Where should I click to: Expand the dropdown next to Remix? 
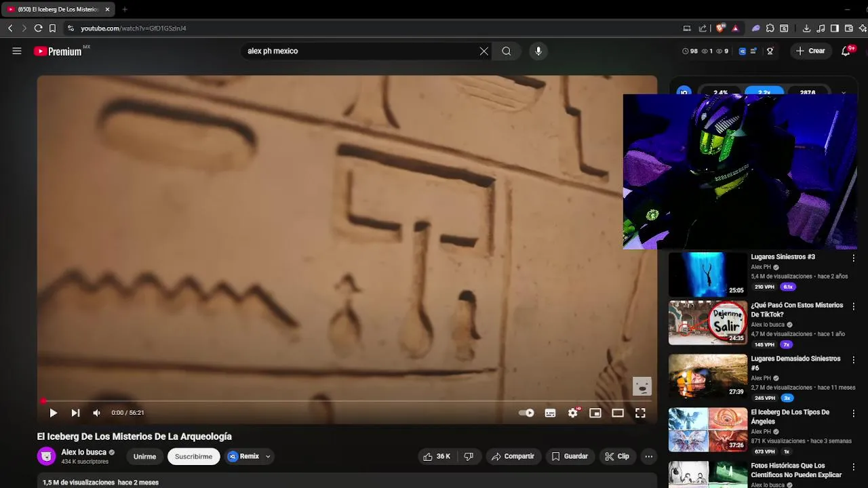coord(268,456)
